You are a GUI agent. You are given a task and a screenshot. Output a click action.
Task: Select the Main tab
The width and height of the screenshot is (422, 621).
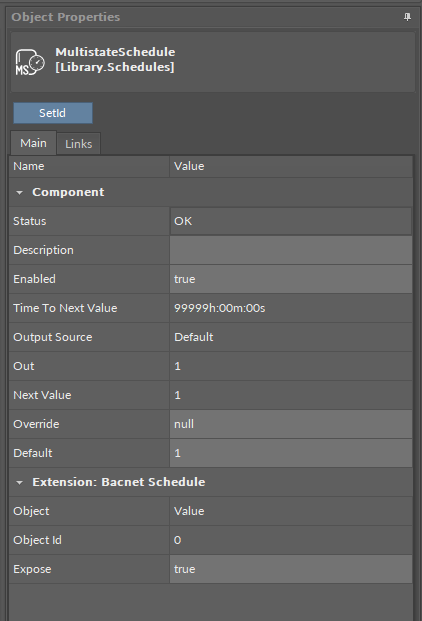pyautogui.click(x=33, y=143)
